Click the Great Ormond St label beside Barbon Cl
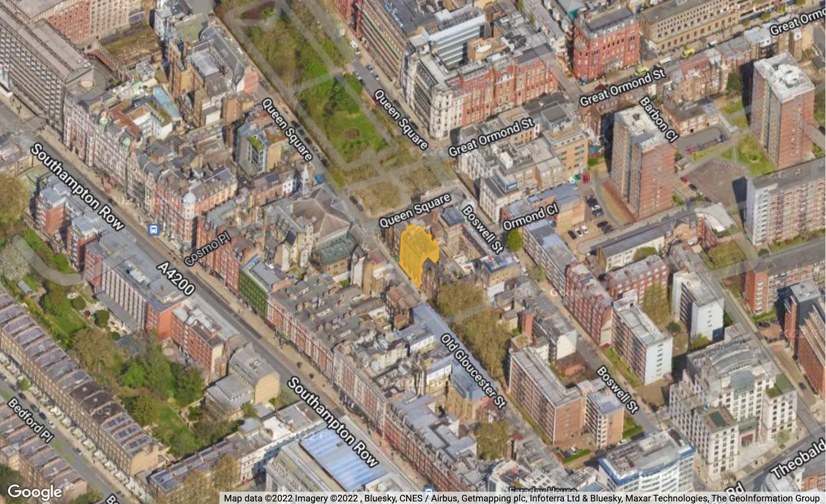This screenshot has width=826, height=504. [622, 87]
